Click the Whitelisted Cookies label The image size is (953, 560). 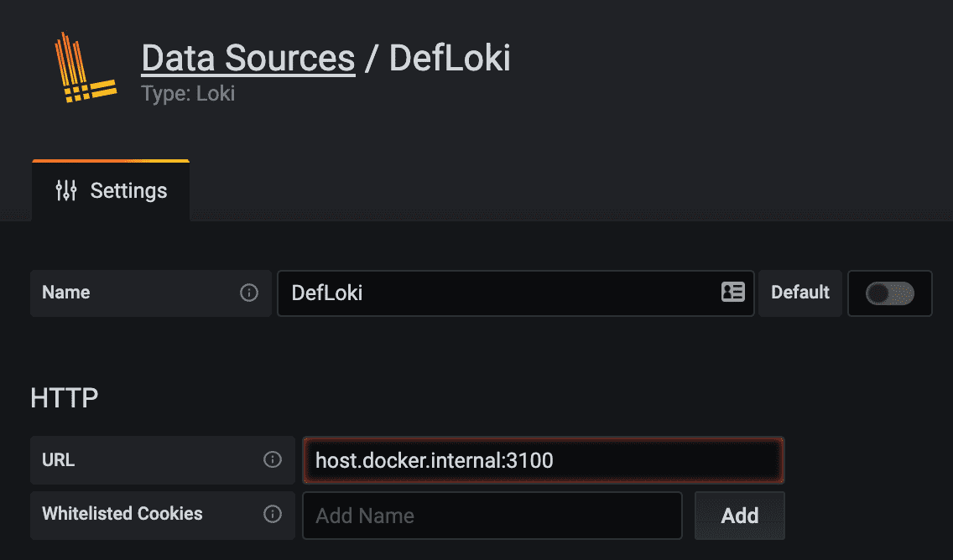(122, 514)
